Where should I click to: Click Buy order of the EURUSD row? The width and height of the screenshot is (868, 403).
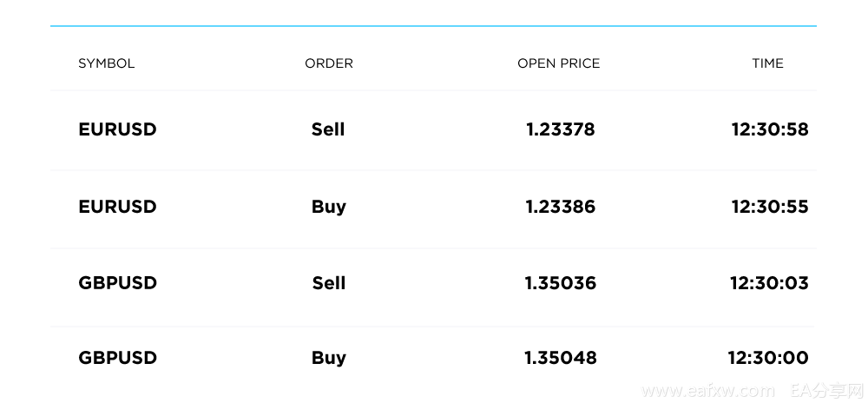329,207
